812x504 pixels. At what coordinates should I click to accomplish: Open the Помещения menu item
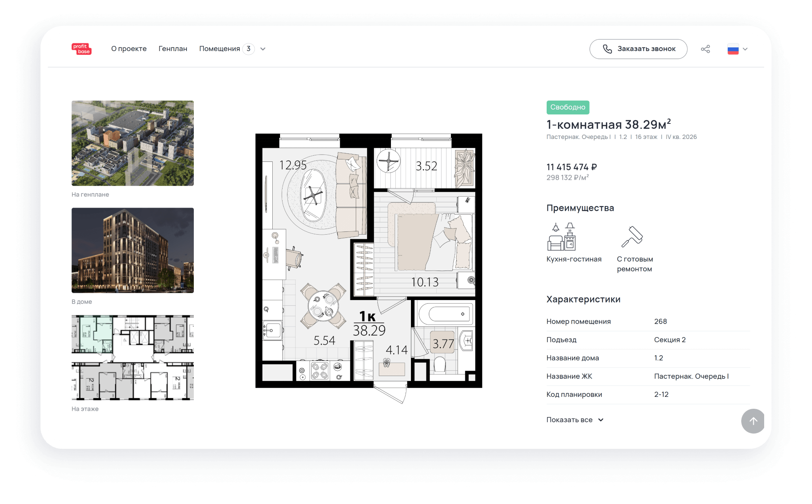point(219,49)
